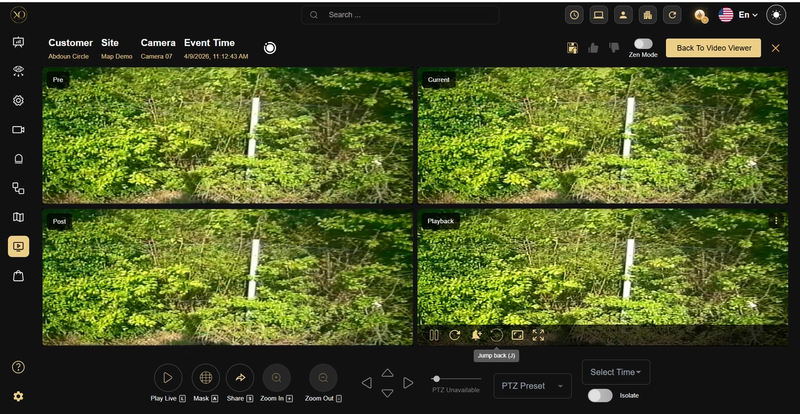This screenshot has width=800, height=414.
Task: Click the Share button
Action: click(x=240, y=378)
